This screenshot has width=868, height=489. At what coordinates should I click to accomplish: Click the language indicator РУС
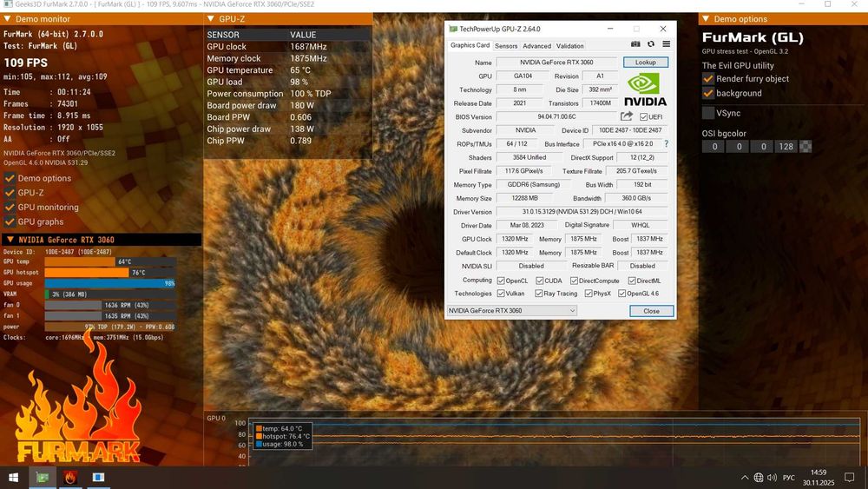click(x=789, y=478)
